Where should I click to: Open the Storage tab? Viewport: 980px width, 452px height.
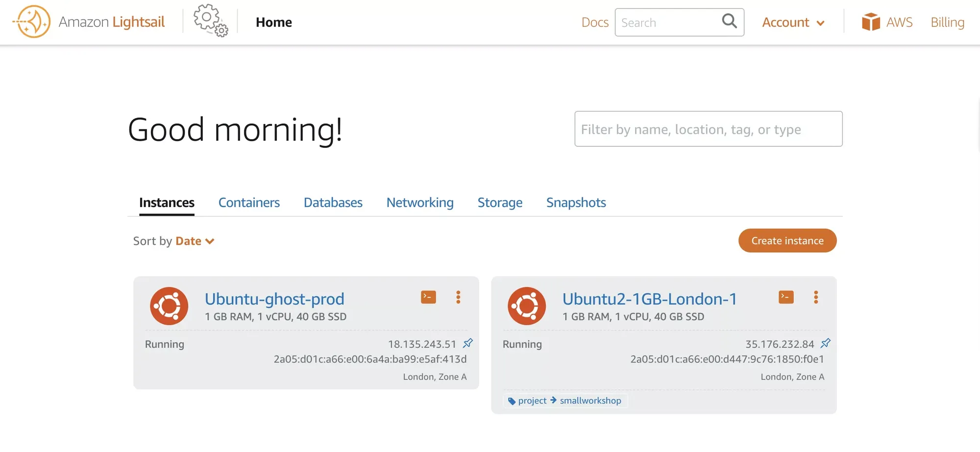pyautogui.click(x=500, y=203)
